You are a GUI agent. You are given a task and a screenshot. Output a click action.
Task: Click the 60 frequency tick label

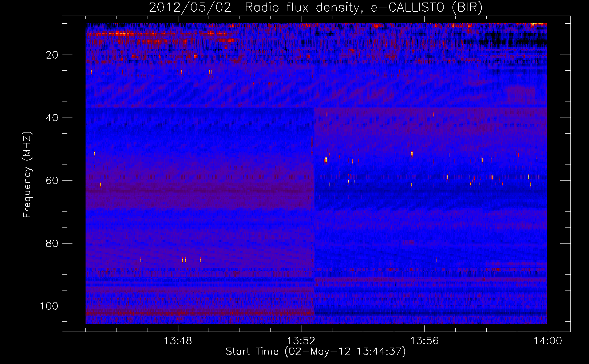pos(52,181)
